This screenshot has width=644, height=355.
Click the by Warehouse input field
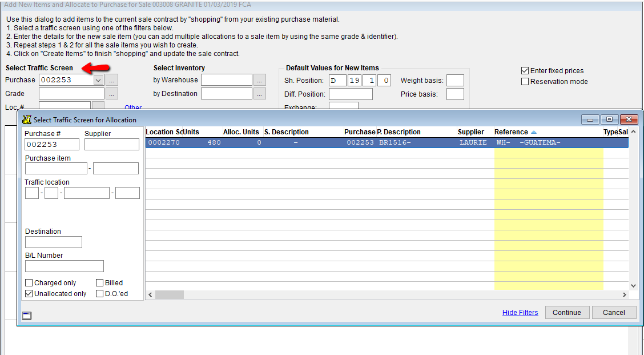coord(226,80)
